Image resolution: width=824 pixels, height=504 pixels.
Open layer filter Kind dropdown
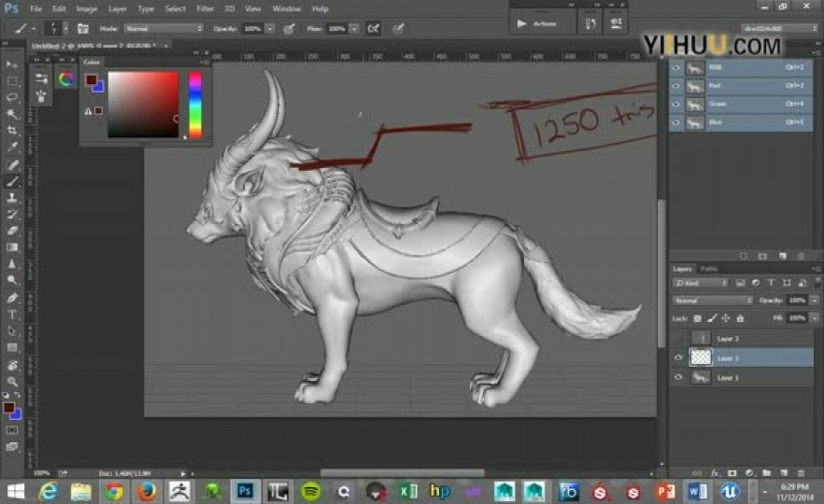click(701, 283)
